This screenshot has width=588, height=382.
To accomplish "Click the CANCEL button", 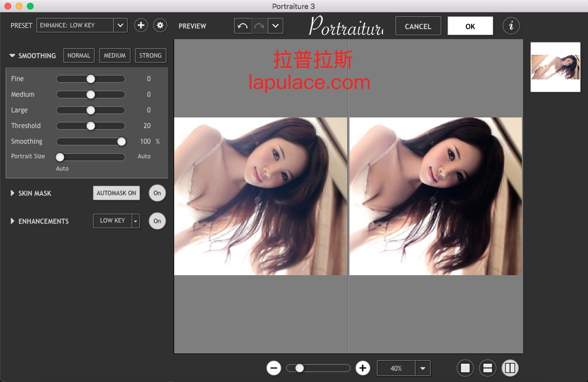I will [x=418, y=26].
